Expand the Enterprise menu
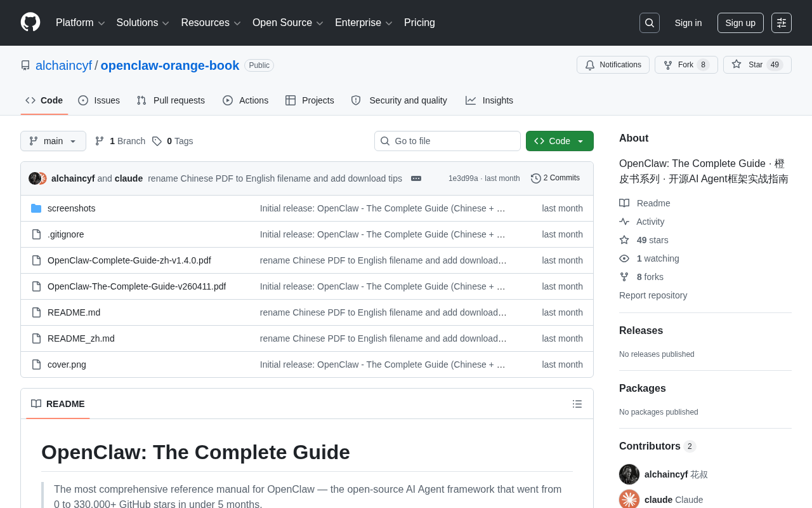The height and width of the screenshot is (508, 812). (x=363, y=23)
